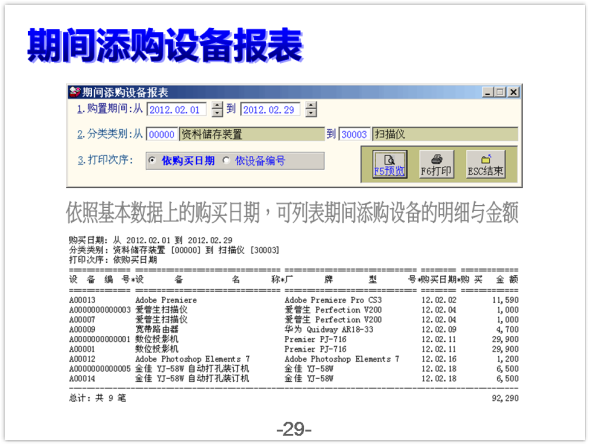The width and height of the screenshot is (590, 445).
Task: Click amount 4,700 in report
Action: (507, 330)
